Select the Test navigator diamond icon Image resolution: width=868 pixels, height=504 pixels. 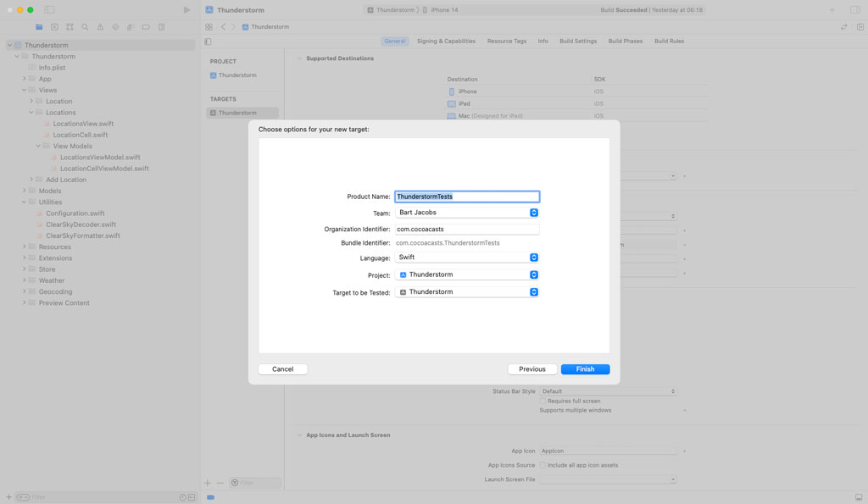116,26
